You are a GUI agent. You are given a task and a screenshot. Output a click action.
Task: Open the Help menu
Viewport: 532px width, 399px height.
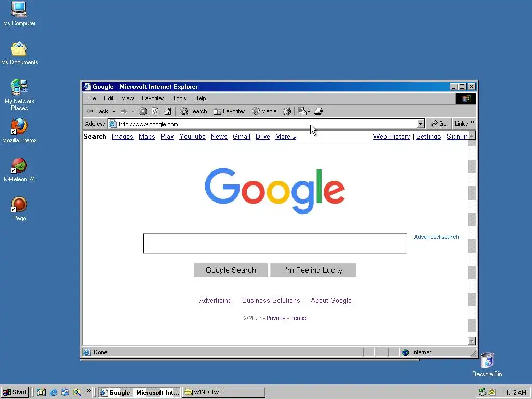click(x=200, y=98)
